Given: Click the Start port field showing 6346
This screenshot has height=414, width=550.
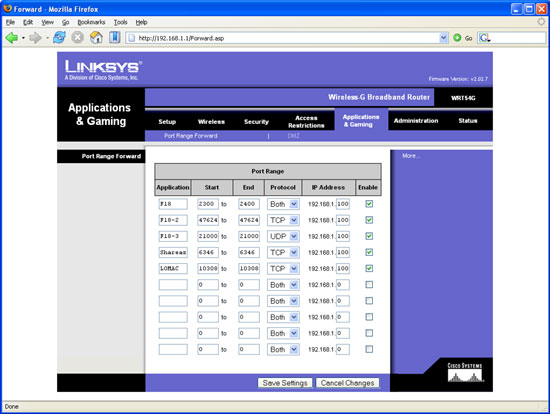Looking at the screenshot, I should coord(208,252).
